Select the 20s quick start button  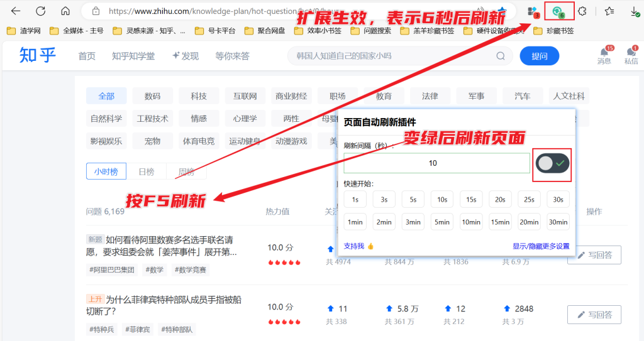click(500, 200)
